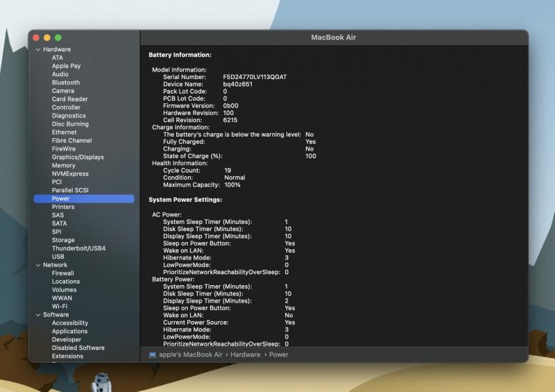Click the Maximum Capacity value 100%
The height and width of the screenshot is (392, 555).
[x=232, y=185]
